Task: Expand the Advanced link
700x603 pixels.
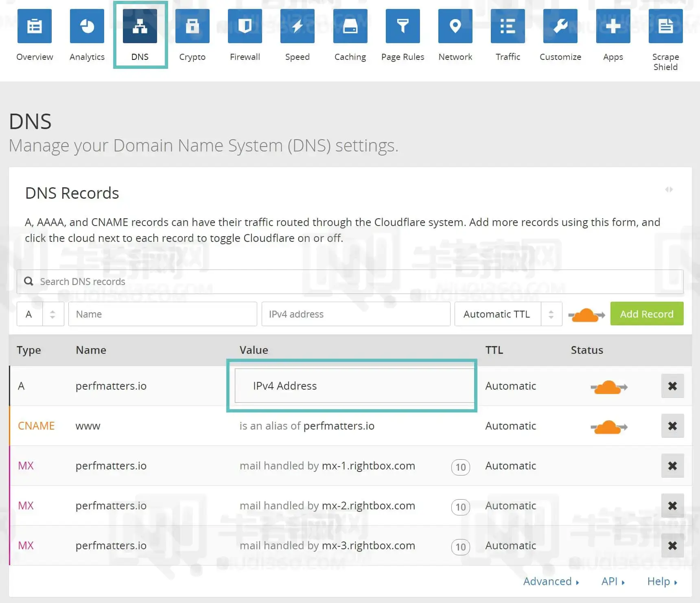Action: 551,581
